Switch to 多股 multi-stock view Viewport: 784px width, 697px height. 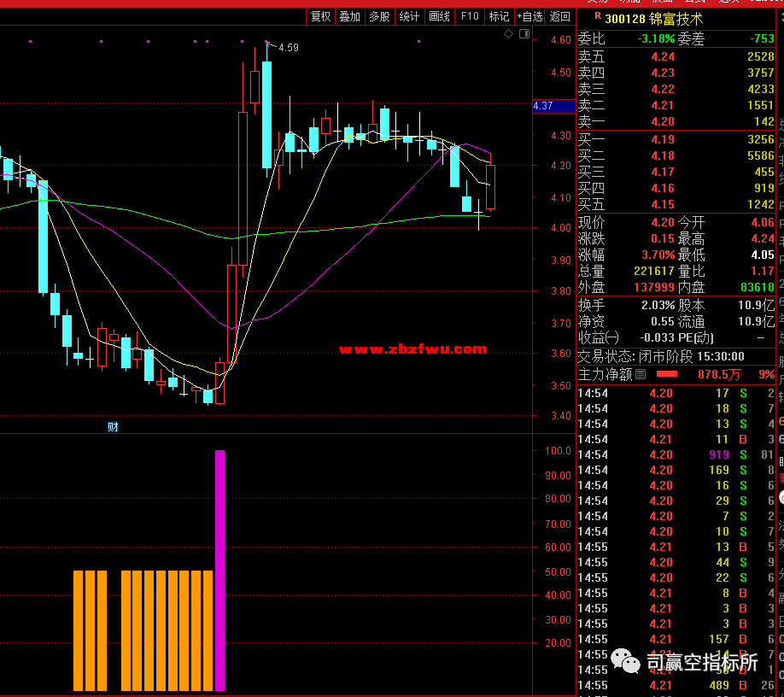pos(379,16)
